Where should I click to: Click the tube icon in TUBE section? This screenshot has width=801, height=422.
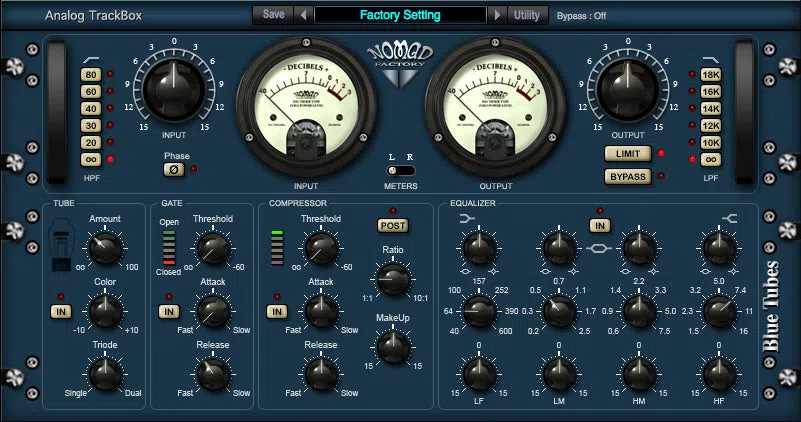pos(62,244)
